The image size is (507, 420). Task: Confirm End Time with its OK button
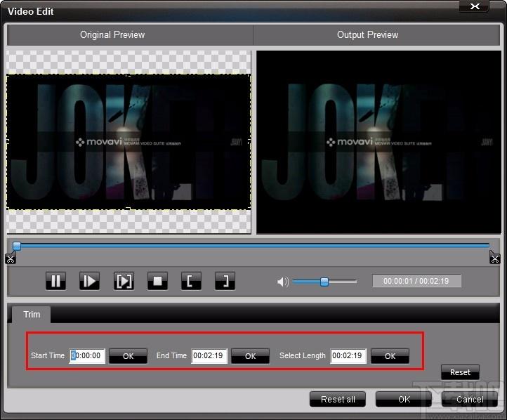(250, 356)
